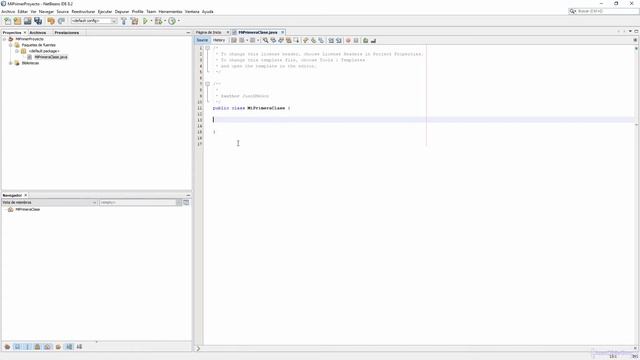Viewport: 640px width, 360px height.
Task: Open the Vista de miembros dropdown
Action: [49, 202]
